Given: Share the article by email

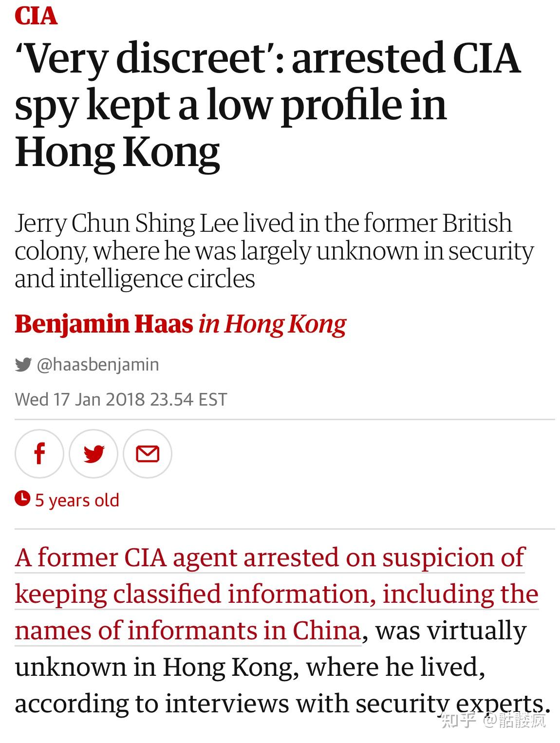Looking at the screenshot, I should 148,454.
